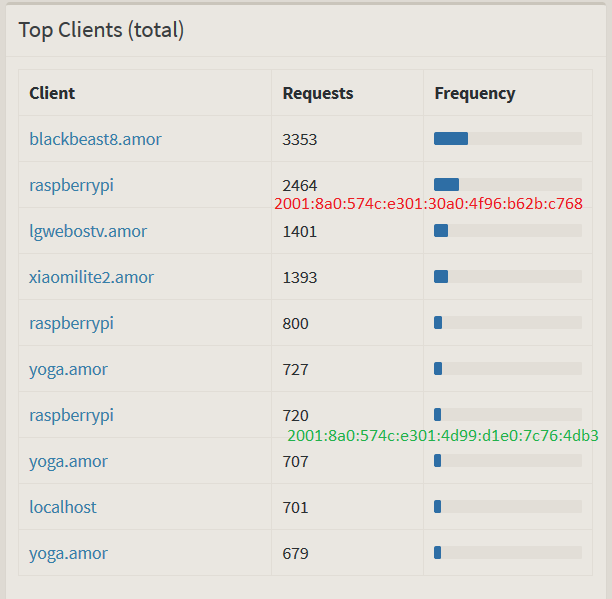Click the lgwebostv.amor client link
Image resolution: width=612 pixels, height=599 pixels.
[88, 231]
